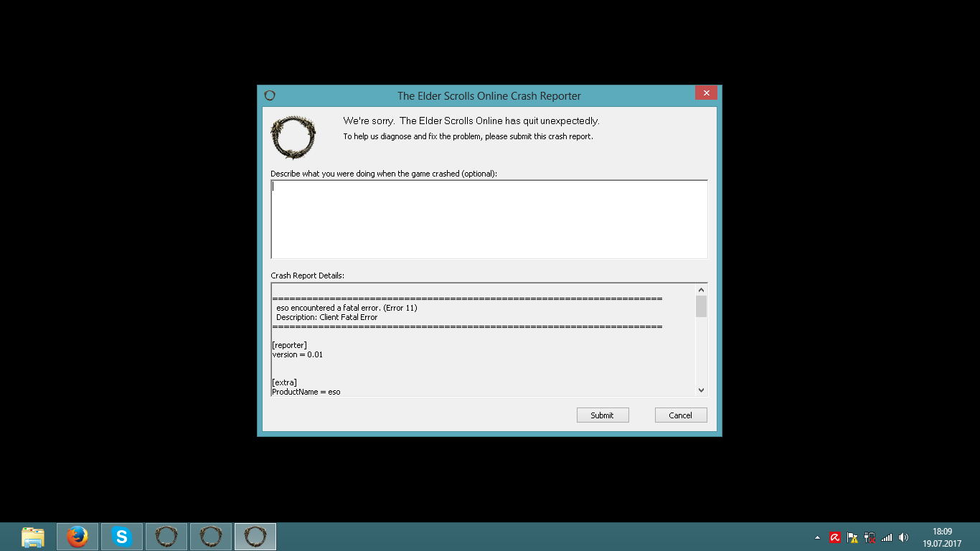Click the line 'eso encountered a fatal error. (Error 11)'
This screenshot has height=551, width=980.
[347, 308]
